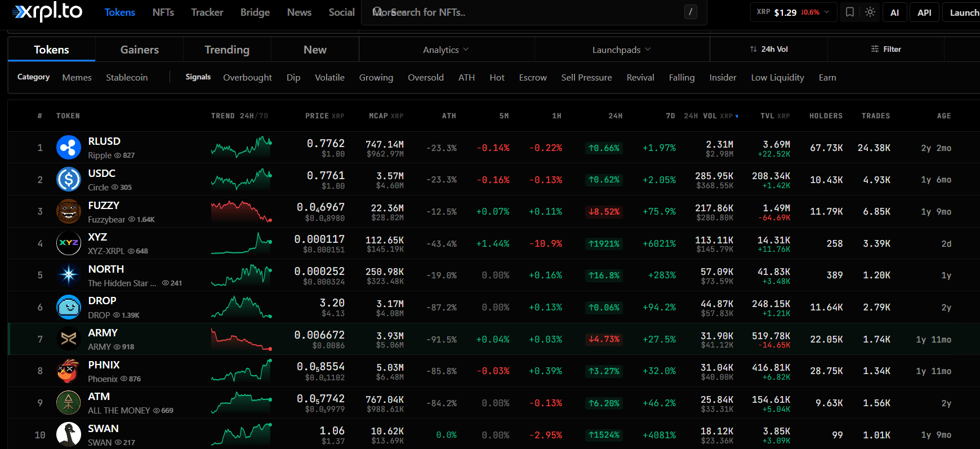The width and height of the screenshot is (980, 449).
Task: Click the 24h Vol sort arrows icon
Action: point(753,49)
